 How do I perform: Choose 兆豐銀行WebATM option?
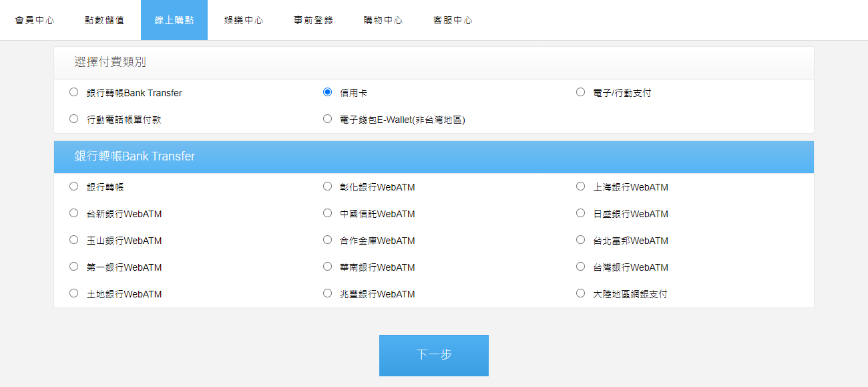pyautogui.click(x=327, y=293)
